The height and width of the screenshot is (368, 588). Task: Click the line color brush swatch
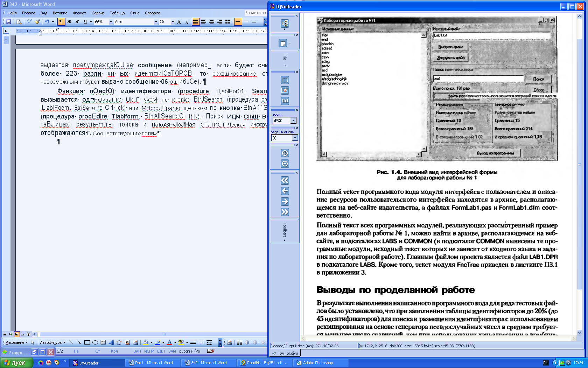(x=157, y=342)
